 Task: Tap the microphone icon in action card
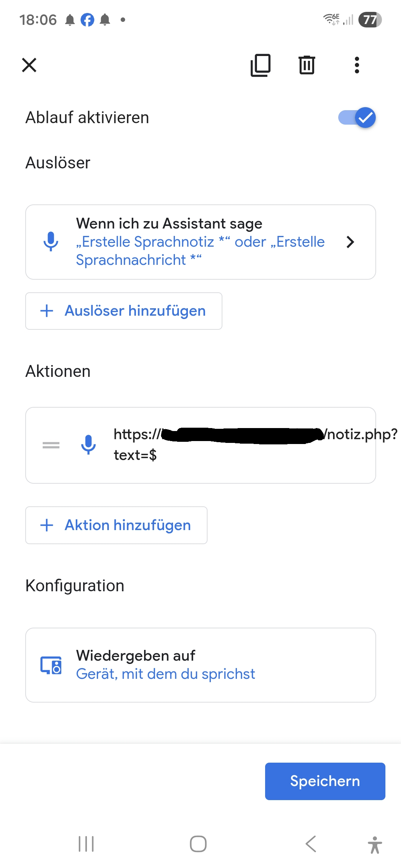click(x=88, y=445)
